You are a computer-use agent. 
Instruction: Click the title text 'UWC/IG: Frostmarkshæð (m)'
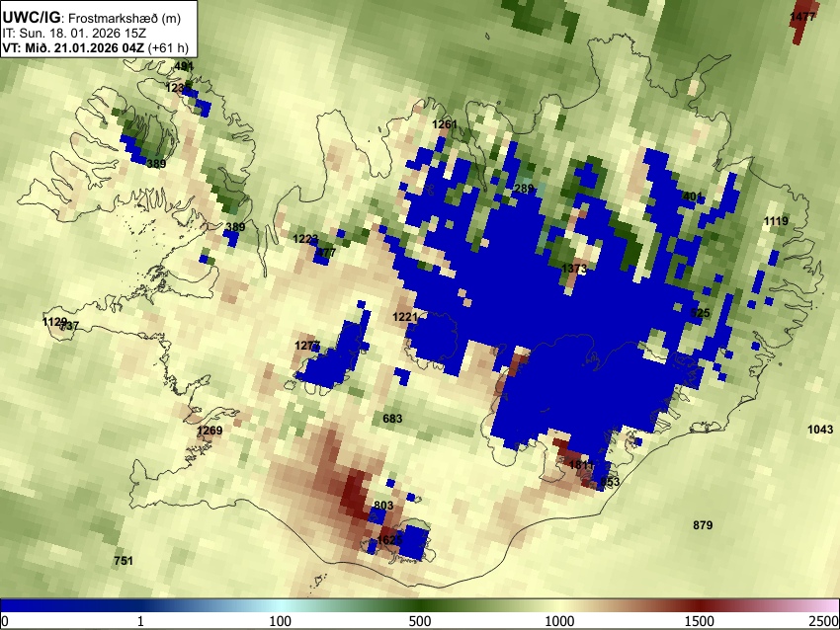[92, 18]
